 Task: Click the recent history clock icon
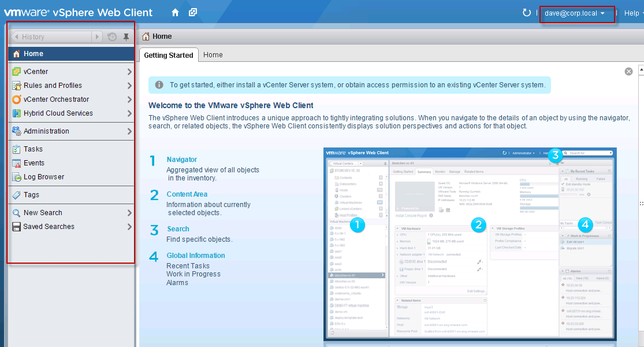click(112, 37)
